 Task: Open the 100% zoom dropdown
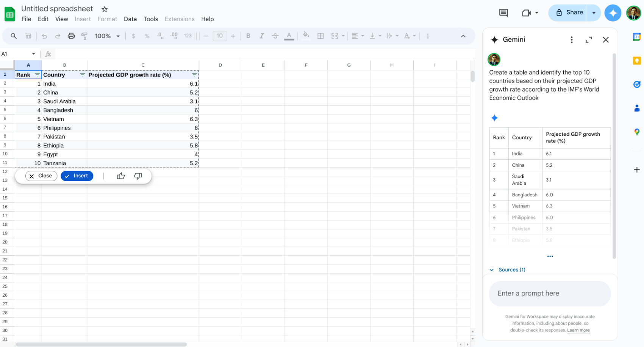click(x=107, y=36)
